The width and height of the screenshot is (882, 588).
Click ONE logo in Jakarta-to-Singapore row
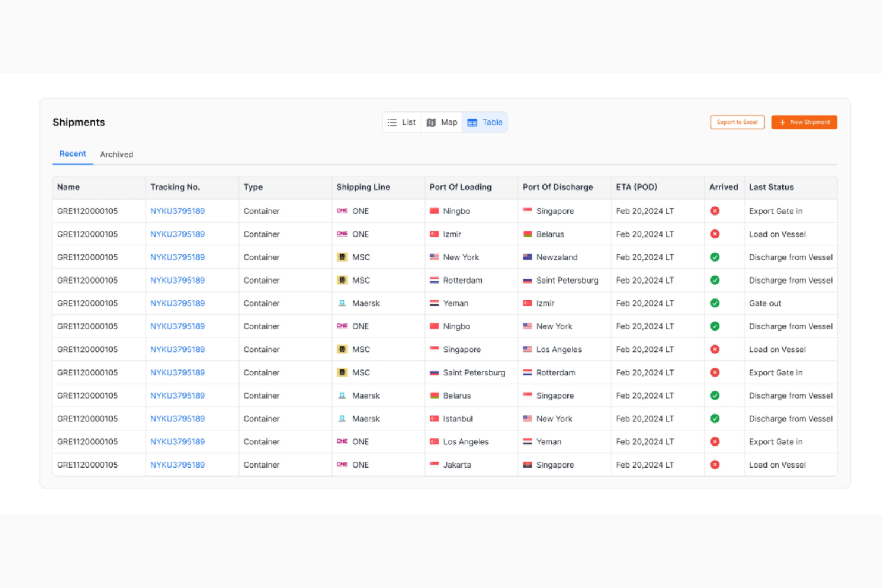[342, 465]
